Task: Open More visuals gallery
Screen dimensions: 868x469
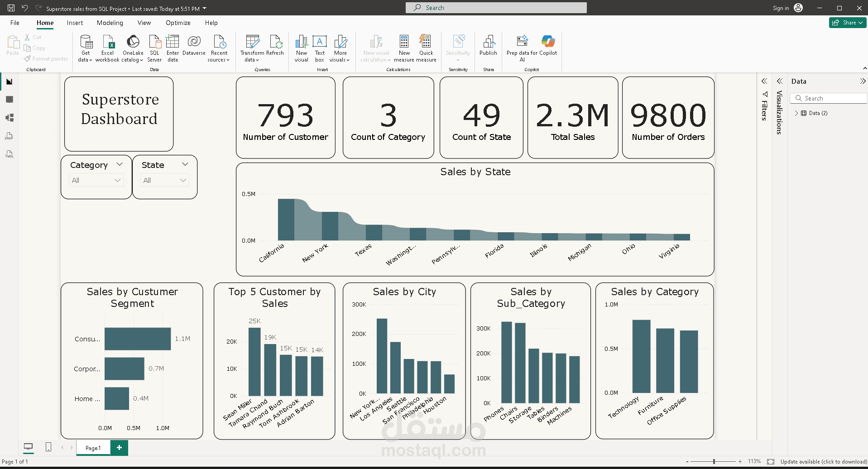Action: pos(340,48)
